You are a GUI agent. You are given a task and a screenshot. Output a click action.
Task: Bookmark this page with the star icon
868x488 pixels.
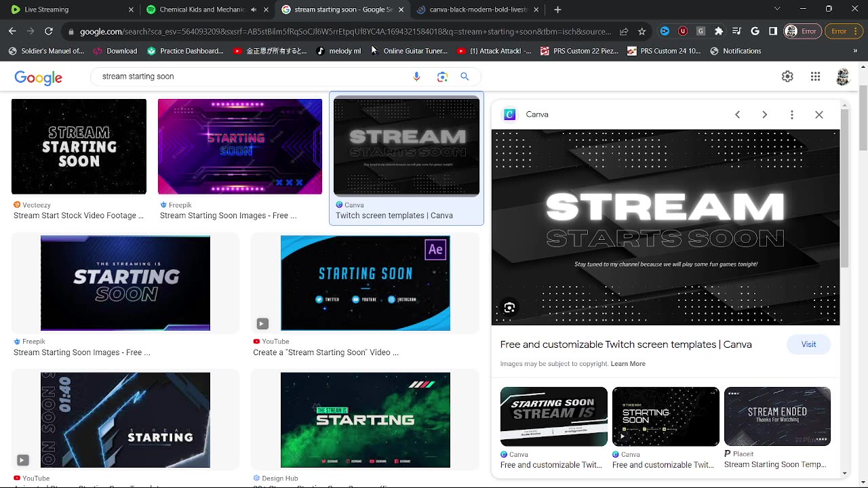642,31
